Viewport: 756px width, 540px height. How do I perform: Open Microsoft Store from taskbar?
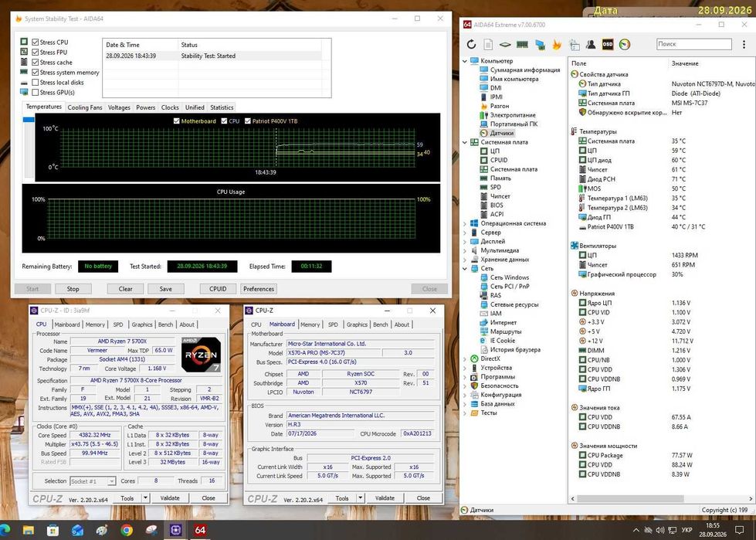tap(53, 531)
